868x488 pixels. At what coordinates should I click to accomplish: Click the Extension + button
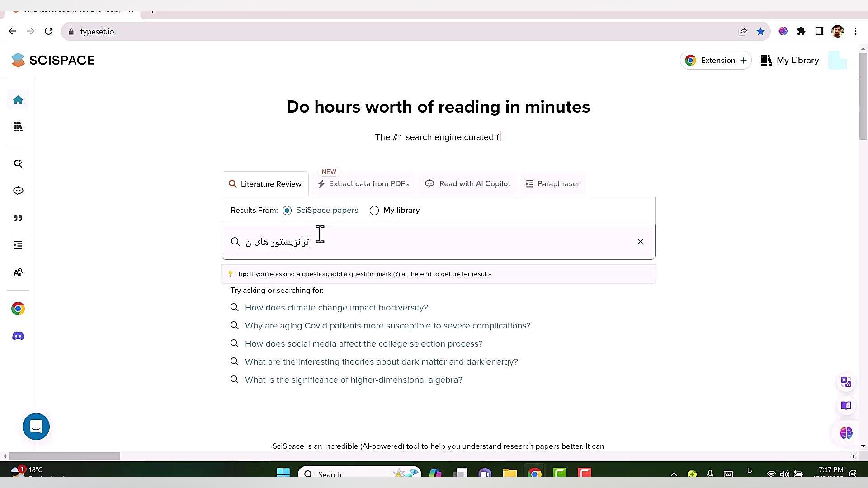(716, 60)
